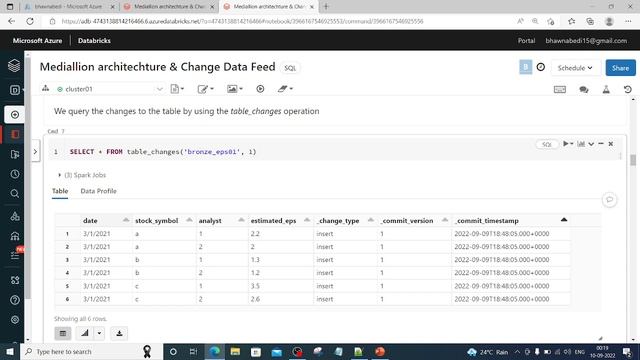Run the cell with play button

566,144
